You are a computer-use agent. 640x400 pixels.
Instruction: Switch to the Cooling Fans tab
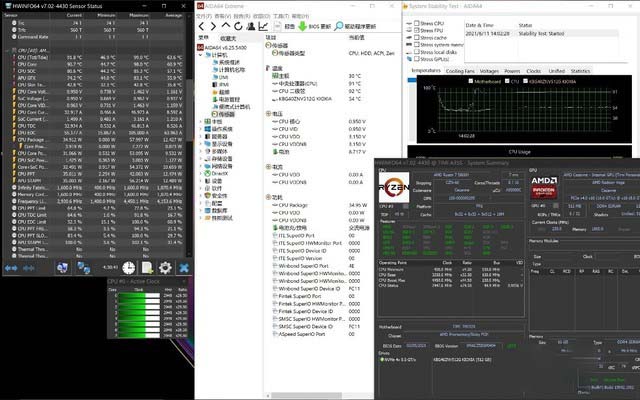pos(460,71)
